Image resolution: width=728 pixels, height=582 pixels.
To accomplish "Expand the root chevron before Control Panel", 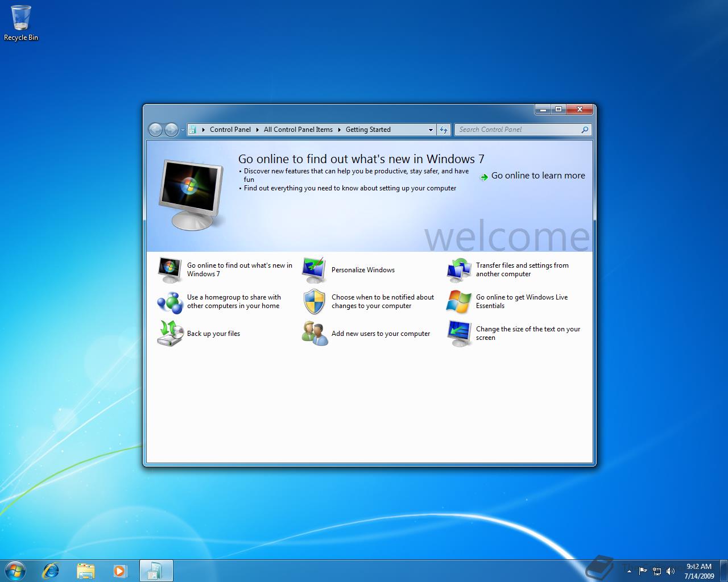I will [x=204, y=130].
